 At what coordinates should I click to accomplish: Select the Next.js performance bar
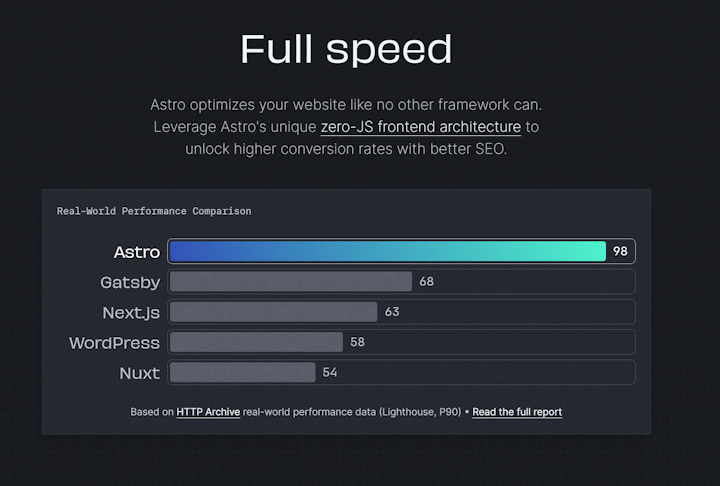pos(273,312)
